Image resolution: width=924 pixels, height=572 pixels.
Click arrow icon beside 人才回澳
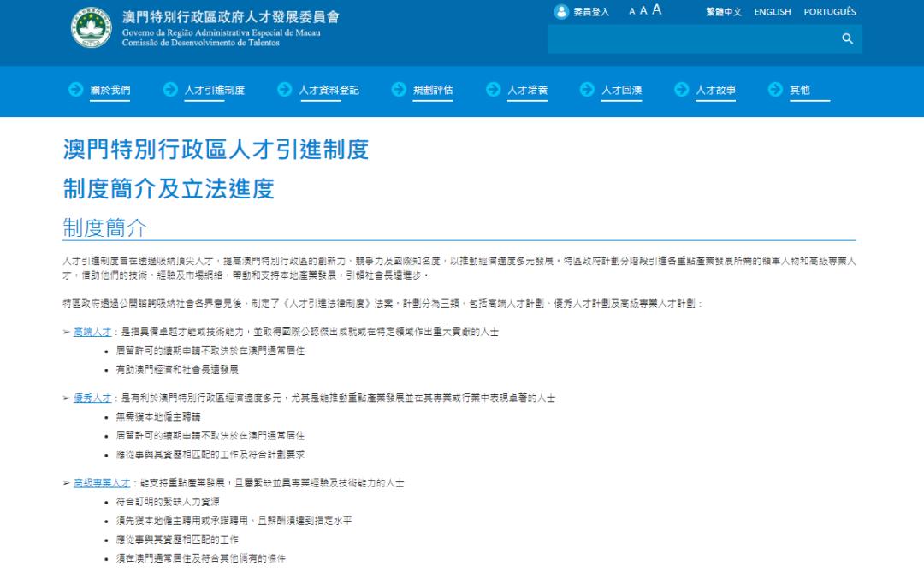coord(587,90)
